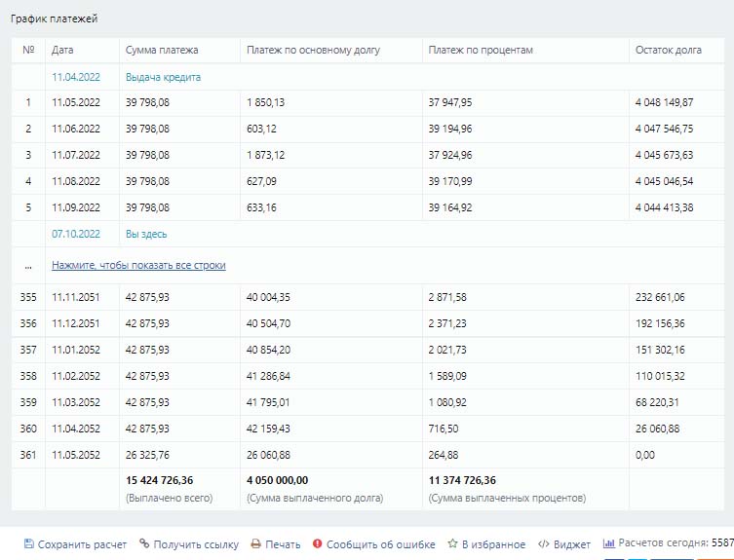Expand all rows via Нажмите, чтобы показать все строки
The width and height of the screenshot is (734, 560).
138,265
